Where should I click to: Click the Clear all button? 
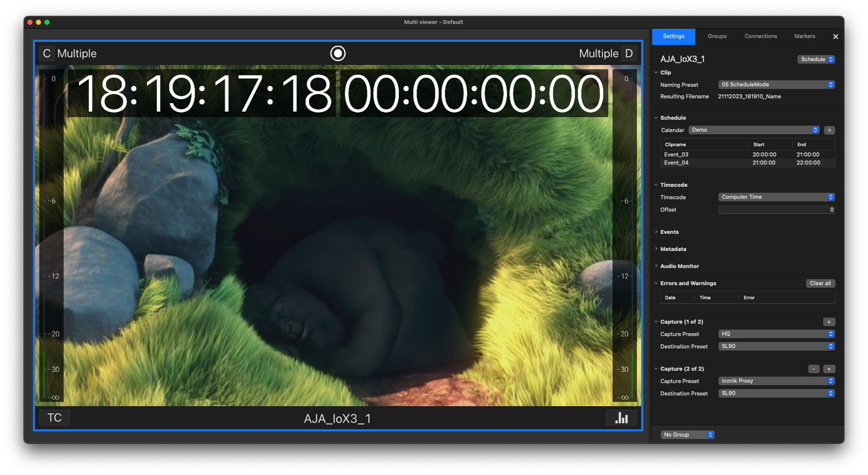pyautogui.click(x=820, y=283)
